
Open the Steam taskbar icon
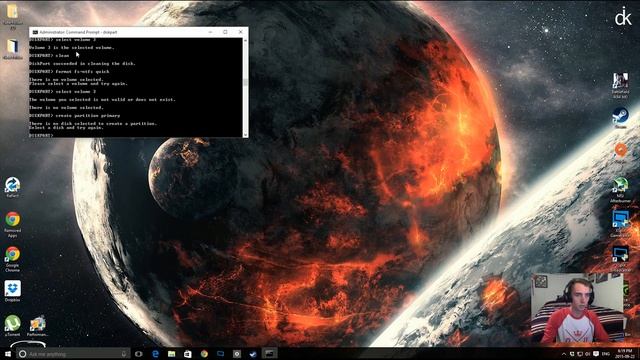[x=253, y=354]
